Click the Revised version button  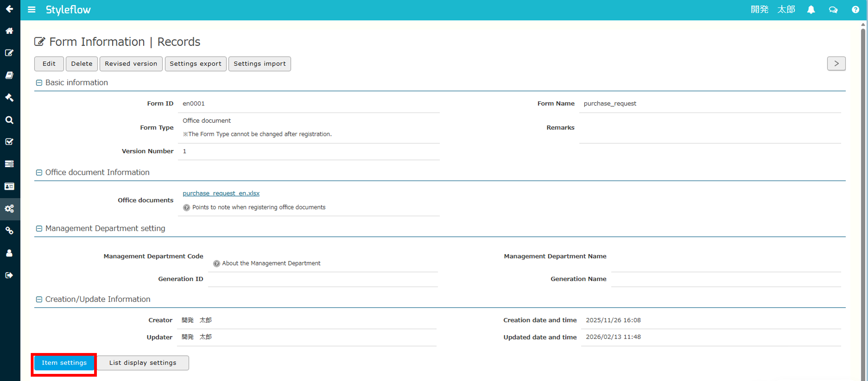pos(131,64)
